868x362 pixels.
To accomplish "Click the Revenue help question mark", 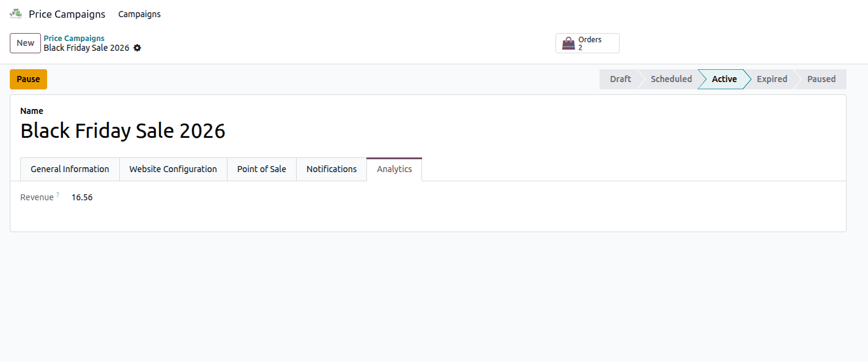I will tap(58, 195).
